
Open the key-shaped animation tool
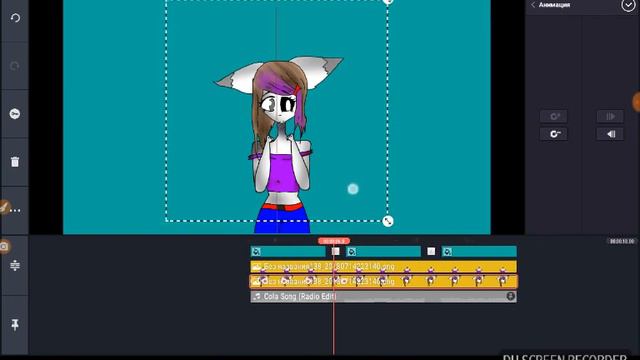(x=15, y=114)
